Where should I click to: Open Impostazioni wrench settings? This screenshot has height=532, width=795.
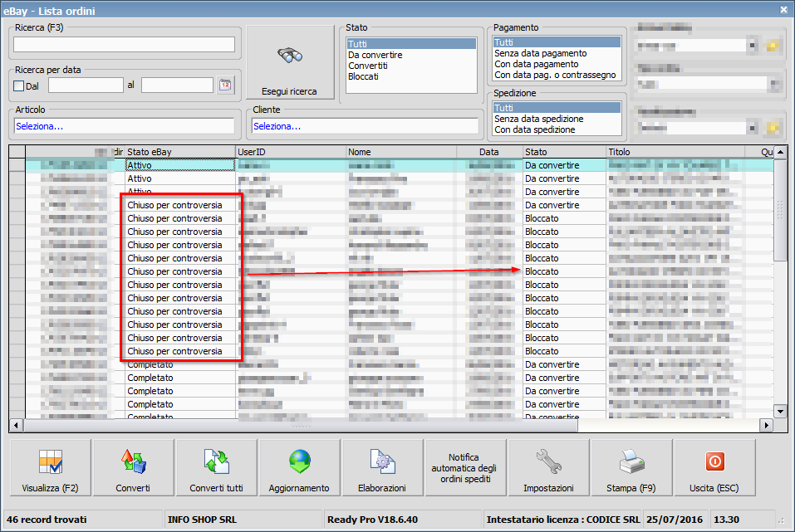(x=548, y=467)
